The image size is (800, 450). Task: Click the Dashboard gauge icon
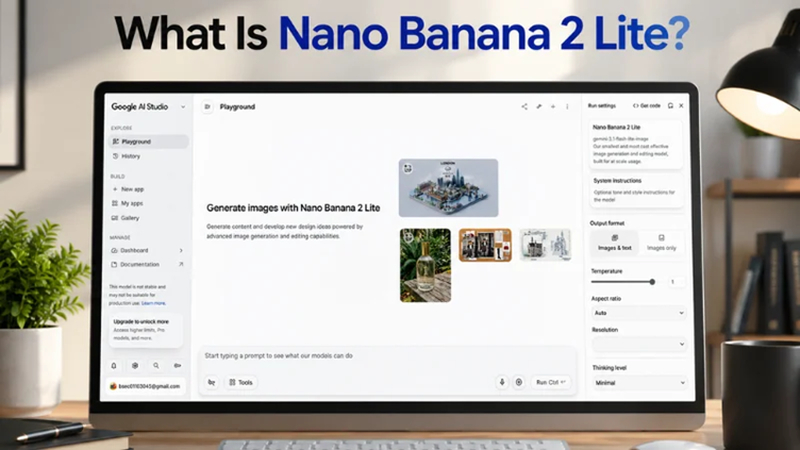114,251
